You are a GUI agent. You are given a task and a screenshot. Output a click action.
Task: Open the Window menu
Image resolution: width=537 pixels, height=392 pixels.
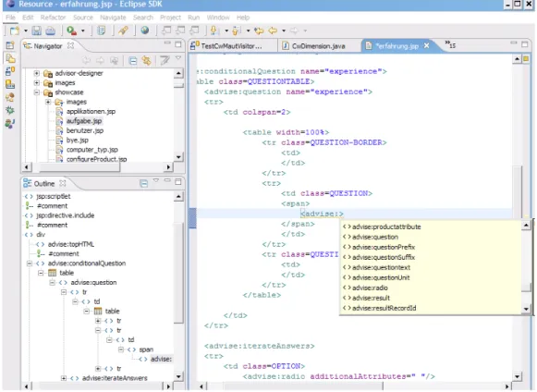tap(218, 18)
